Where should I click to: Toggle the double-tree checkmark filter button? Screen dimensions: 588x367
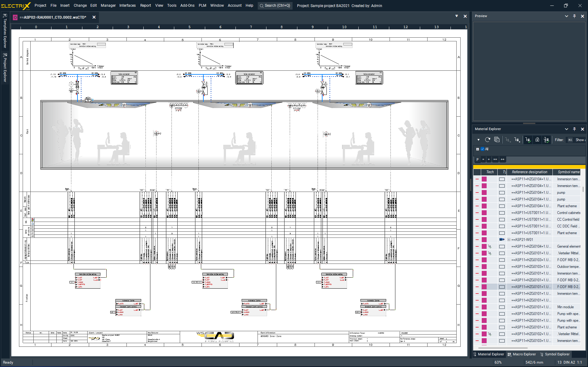pyautogui.click(x=546, y=140)
